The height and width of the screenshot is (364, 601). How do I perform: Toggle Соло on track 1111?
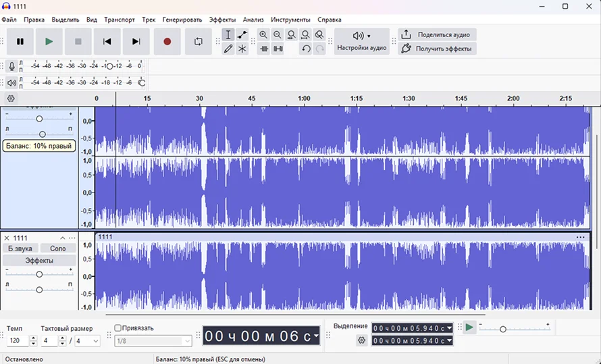tap(58, 249)
